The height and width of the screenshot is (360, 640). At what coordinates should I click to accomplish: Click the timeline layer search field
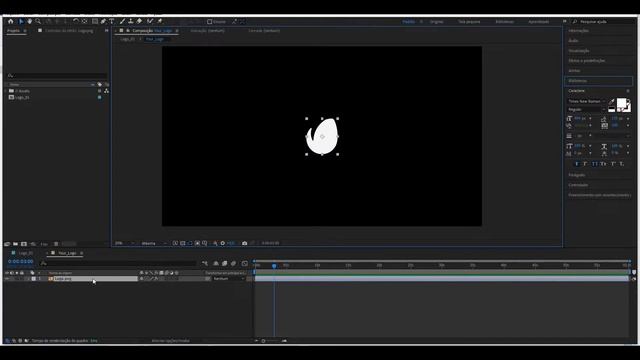[x=118, y=263]
